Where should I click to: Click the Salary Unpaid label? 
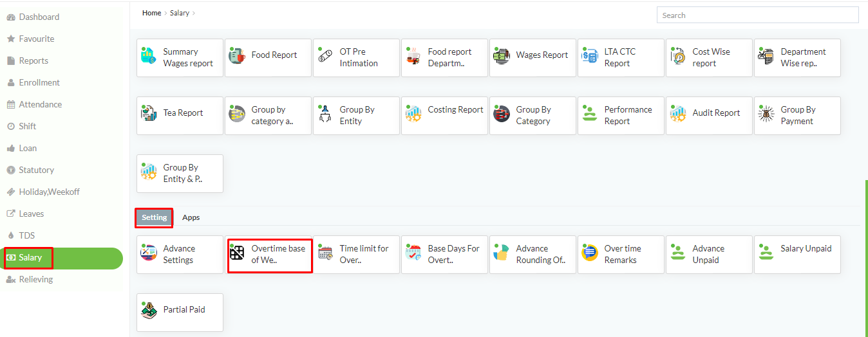tap(806, 248)
